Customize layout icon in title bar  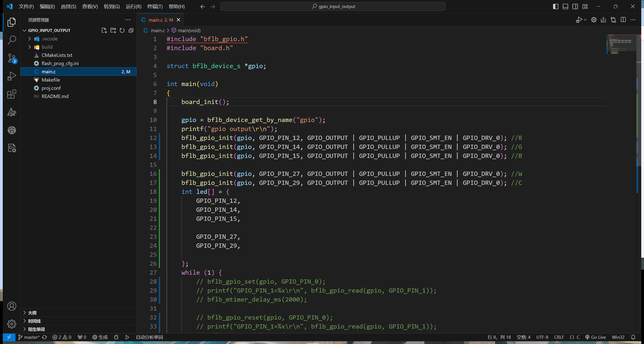tap(585, 6)
